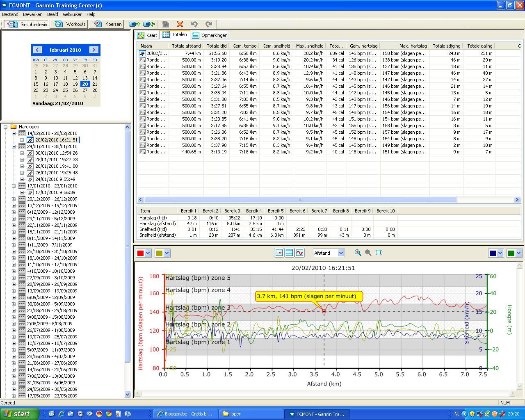Collapse the Hardlopen tree folder
Screen dimensions: 525x420
coord(6,127)
